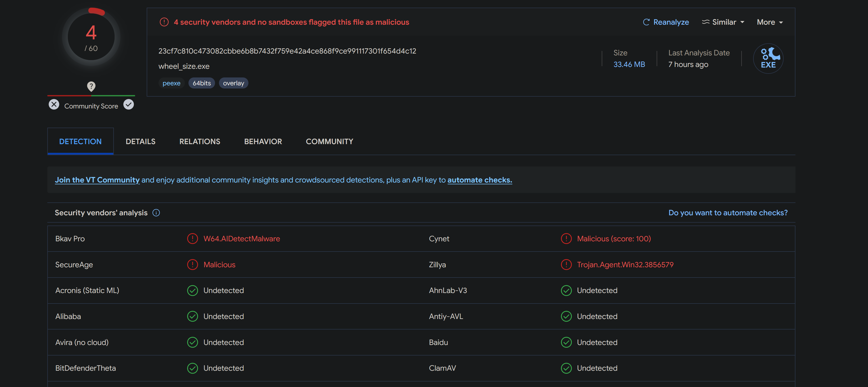Vote malicious with the X community button
This screenshot has height=387, width=868.
point(54,105)
